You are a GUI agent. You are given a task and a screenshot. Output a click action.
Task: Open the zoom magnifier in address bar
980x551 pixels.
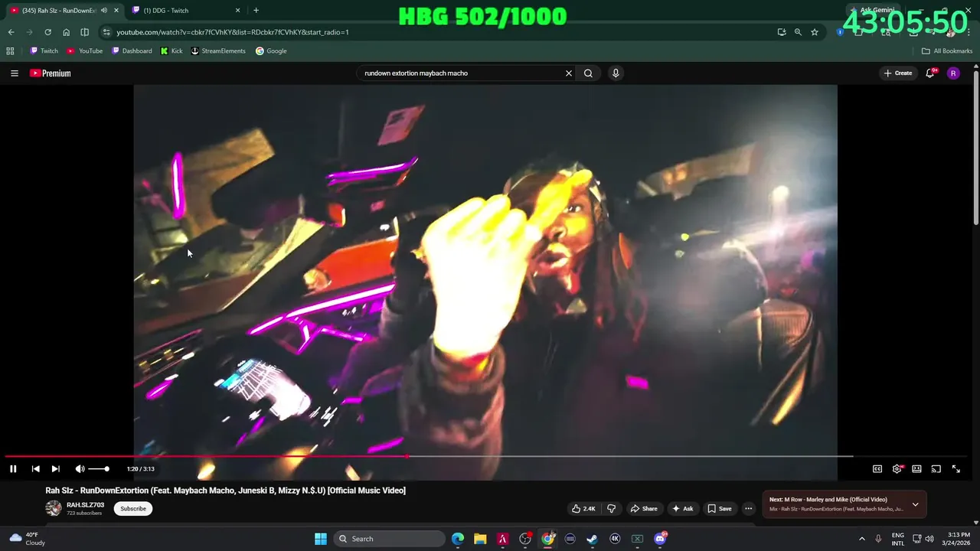click(x=798, y=32)
